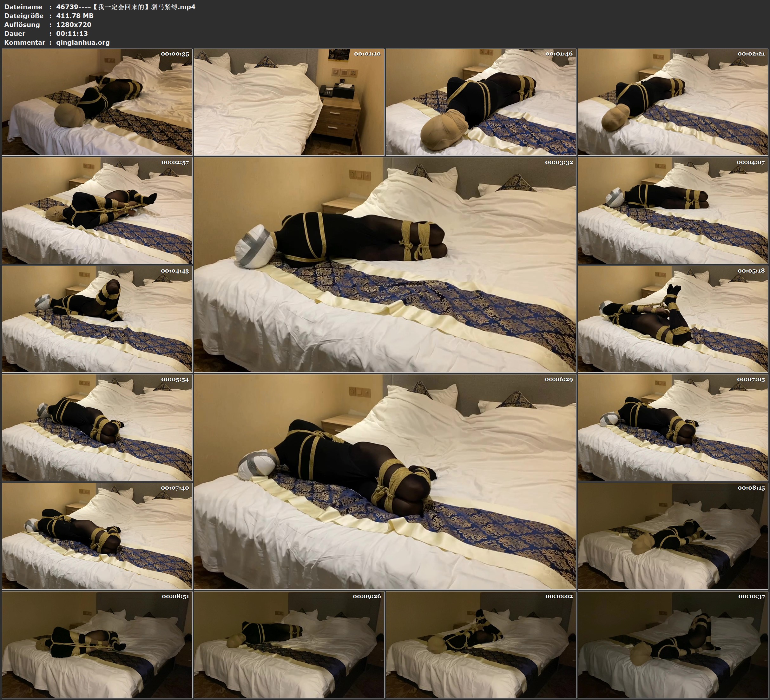The height and width of the screenshot is (700, 770).
Task: Click the last thumbnail at 00:10:37
Action: pyautogui.click(x=673, y=644)
